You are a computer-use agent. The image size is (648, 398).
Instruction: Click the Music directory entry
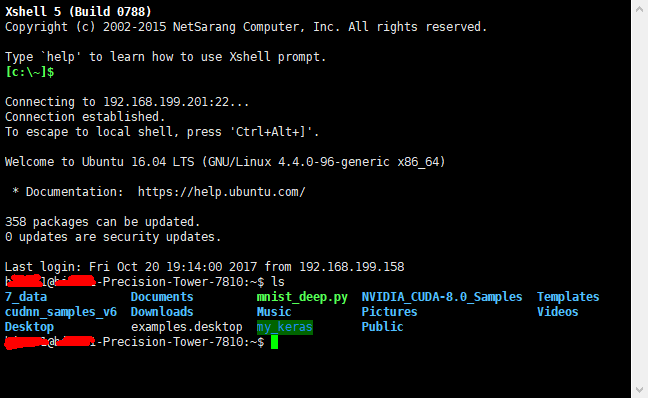[274, 312]
